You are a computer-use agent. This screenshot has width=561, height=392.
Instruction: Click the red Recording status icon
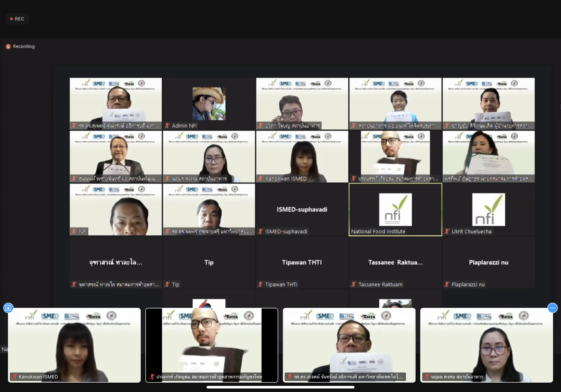[8, 47]
